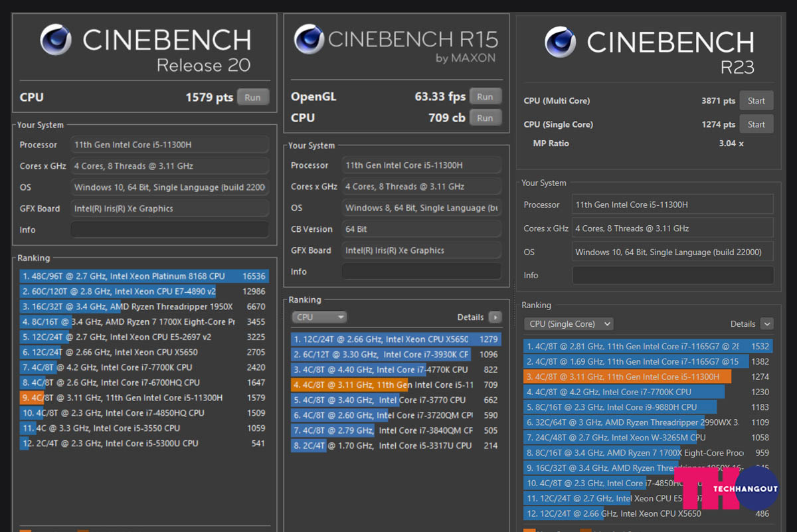
Task: Select Core i5-3317U row in R15 ranking
Action: click(x=396, y=446)
